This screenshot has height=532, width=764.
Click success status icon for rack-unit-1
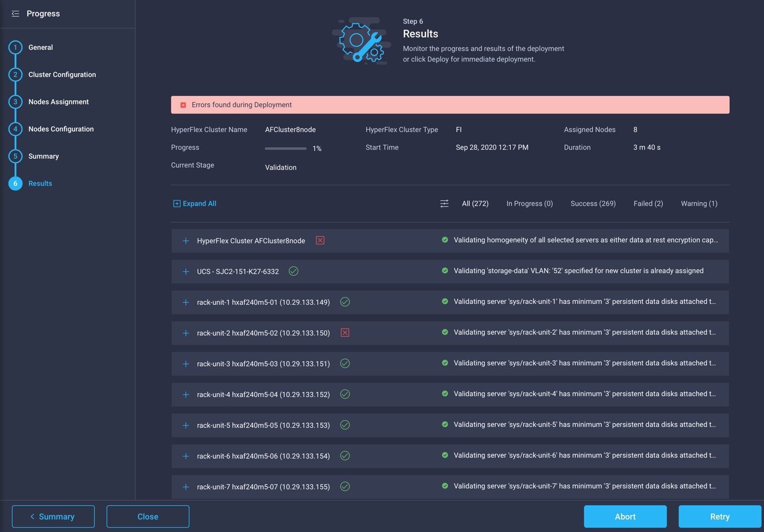(x=345, y=302)
